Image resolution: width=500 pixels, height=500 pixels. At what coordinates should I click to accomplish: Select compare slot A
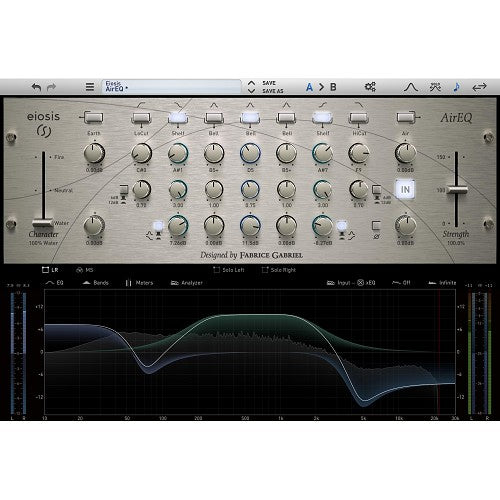point(309,87)
